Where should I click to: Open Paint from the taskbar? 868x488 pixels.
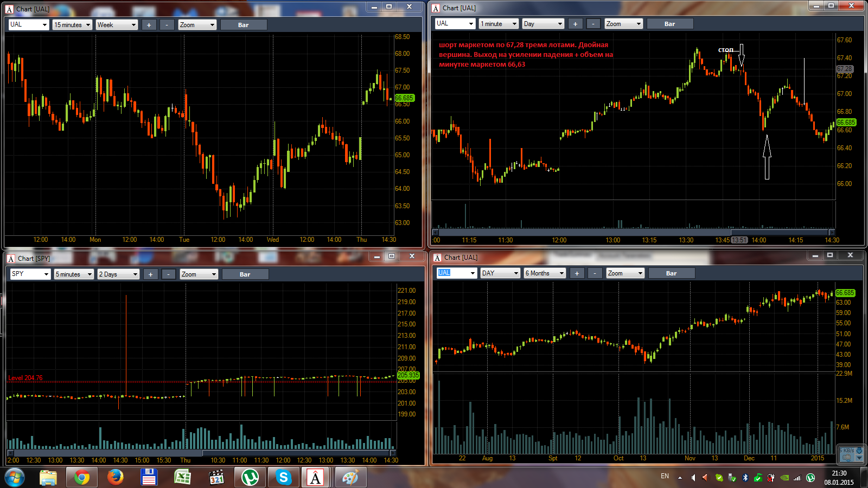point(350,477)
